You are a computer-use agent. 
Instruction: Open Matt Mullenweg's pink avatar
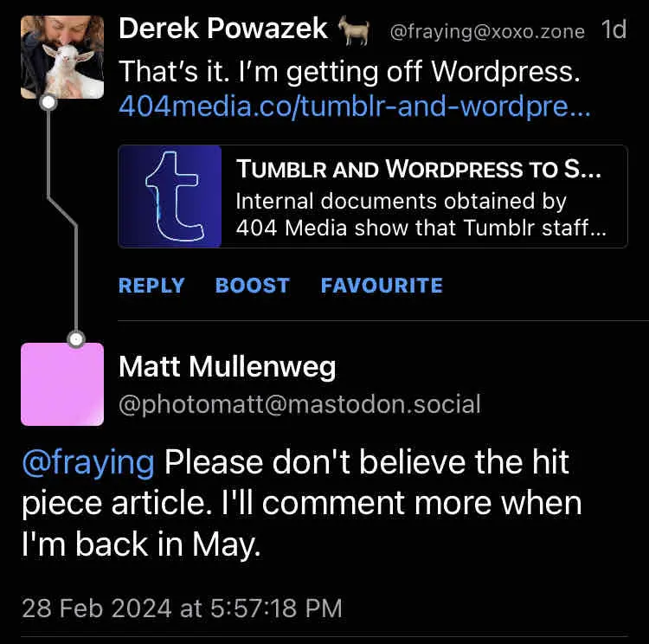(61, 384)
